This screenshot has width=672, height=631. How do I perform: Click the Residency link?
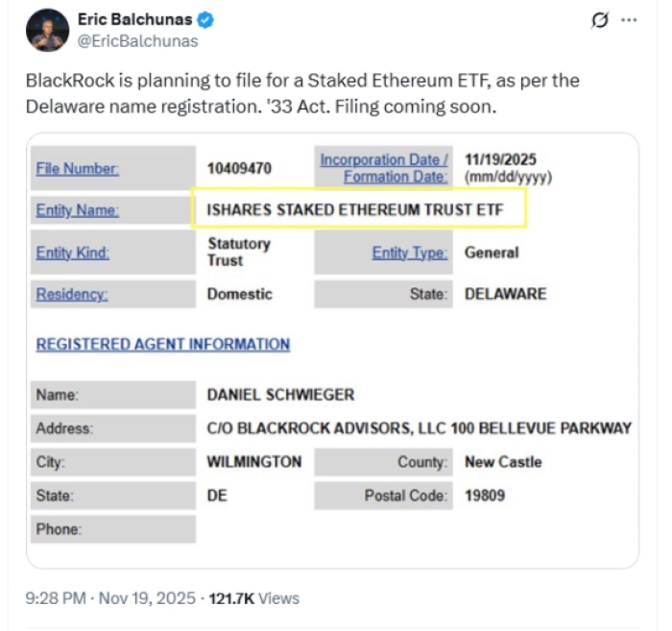coord(72,294)
